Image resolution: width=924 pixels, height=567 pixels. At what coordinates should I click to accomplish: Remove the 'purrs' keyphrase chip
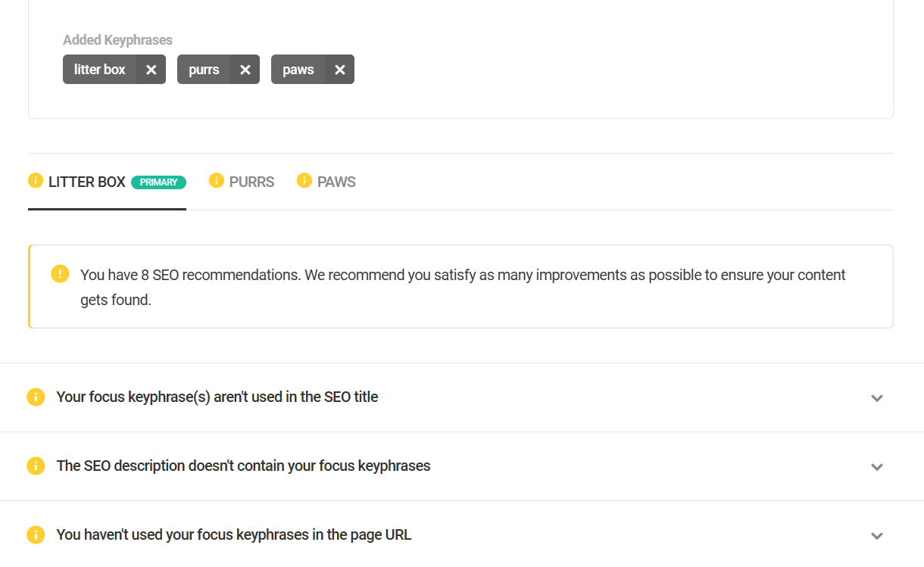tap(245, 70)
